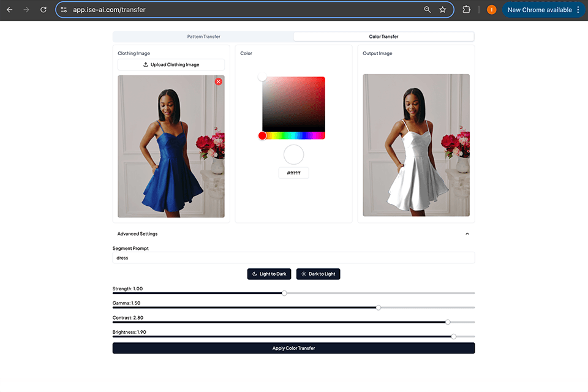588x392 pixels.
Task: Click the back navigation arrow
Action: (x=10, y=9)
